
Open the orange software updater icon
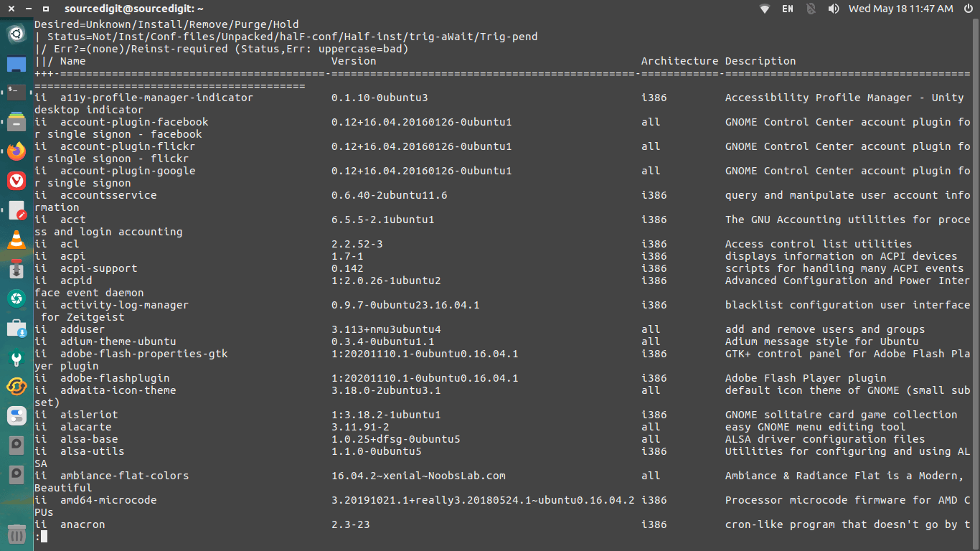tap(17, 387)
